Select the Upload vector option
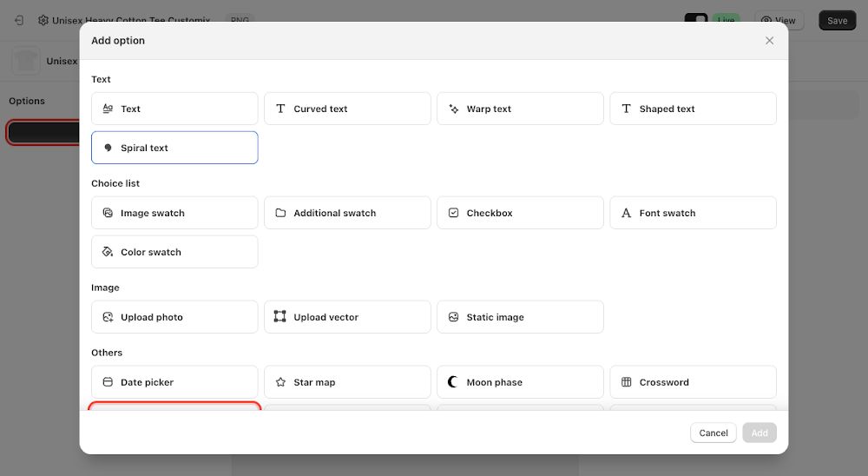This screenshot has width=868, height=476. pos(347,317)
